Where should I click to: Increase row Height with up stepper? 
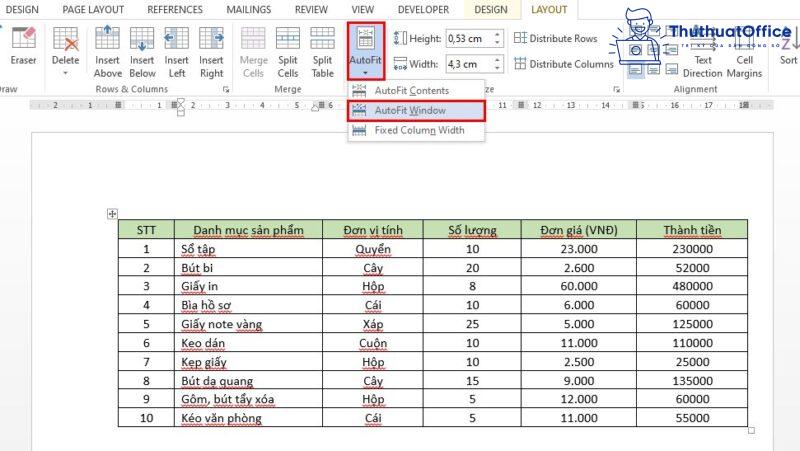click(497, 34)
